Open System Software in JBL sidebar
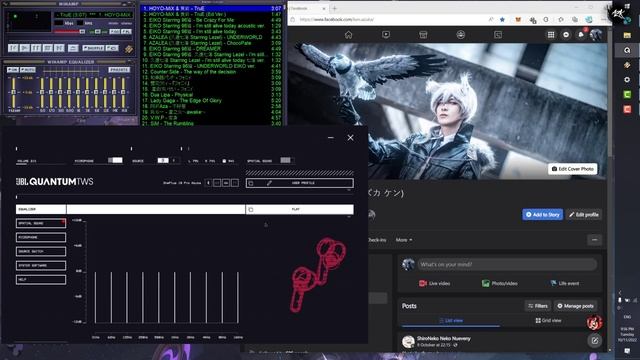640x360 pixels. (41, 265)
